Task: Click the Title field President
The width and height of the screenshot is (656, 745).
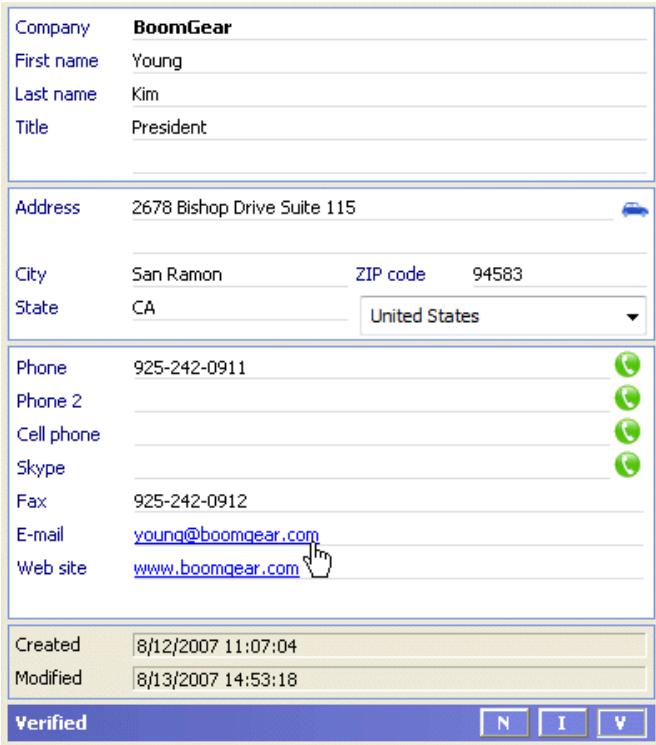Action: click(x=390, y=127)
